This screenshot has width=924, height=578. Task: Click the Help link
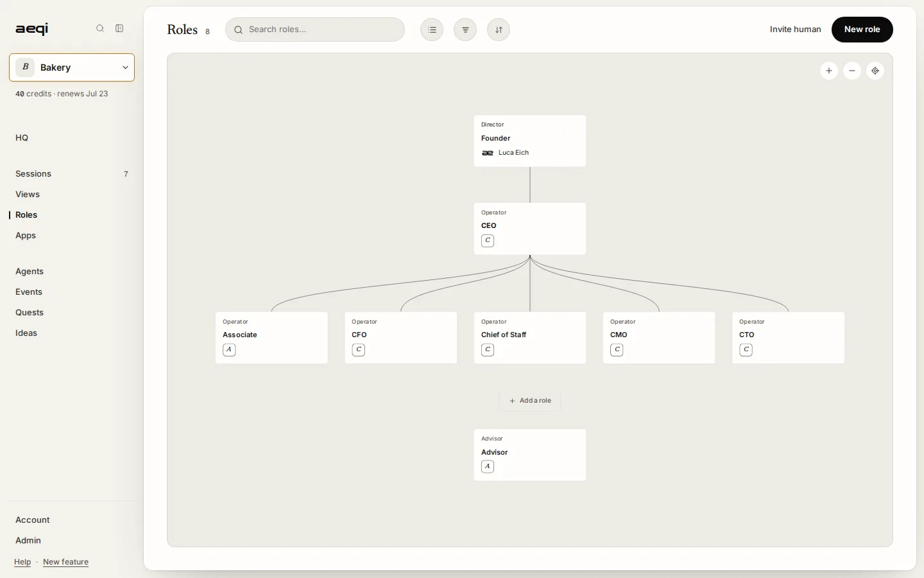(x=22, y=562)
